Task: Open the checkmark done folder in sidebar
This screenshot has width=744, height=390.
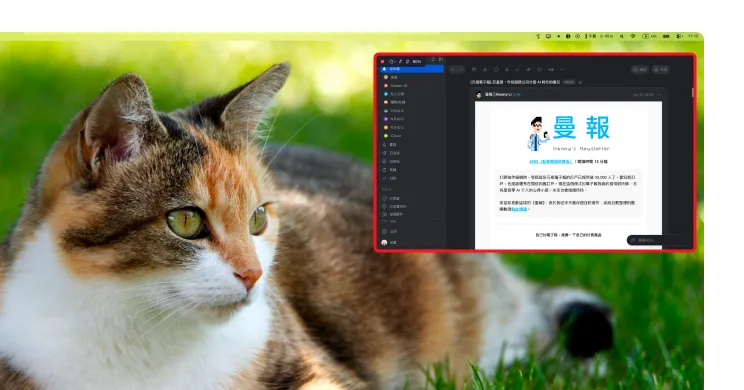Action: point(384,178)
